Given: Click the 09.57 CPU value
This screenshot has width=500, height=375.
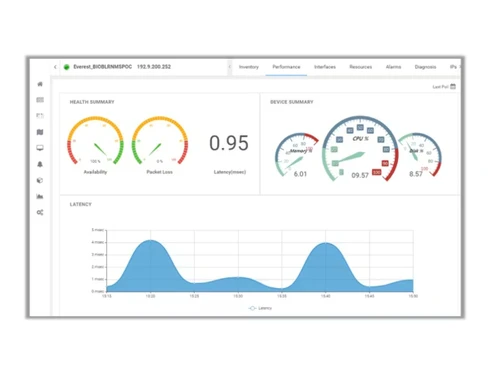Looking at the screenshot, I should click(x=360, y=175).
